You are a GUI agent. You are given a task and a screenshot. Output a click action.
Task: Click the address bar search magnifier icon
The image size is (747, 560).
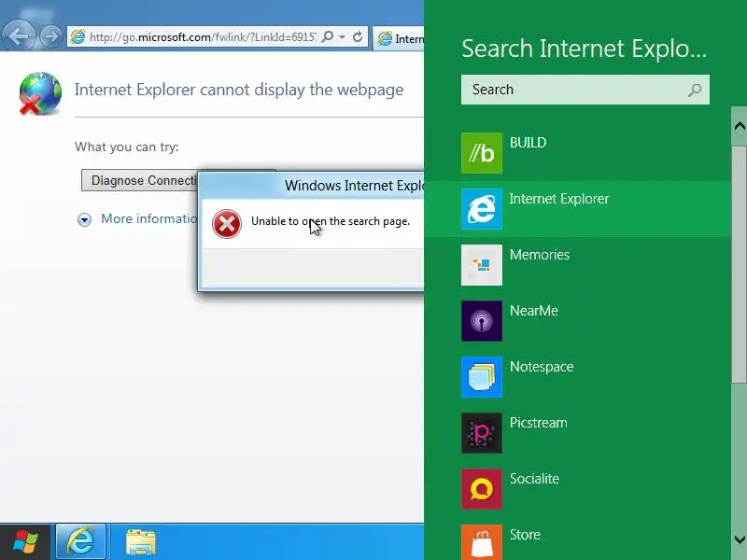(328, 36)
